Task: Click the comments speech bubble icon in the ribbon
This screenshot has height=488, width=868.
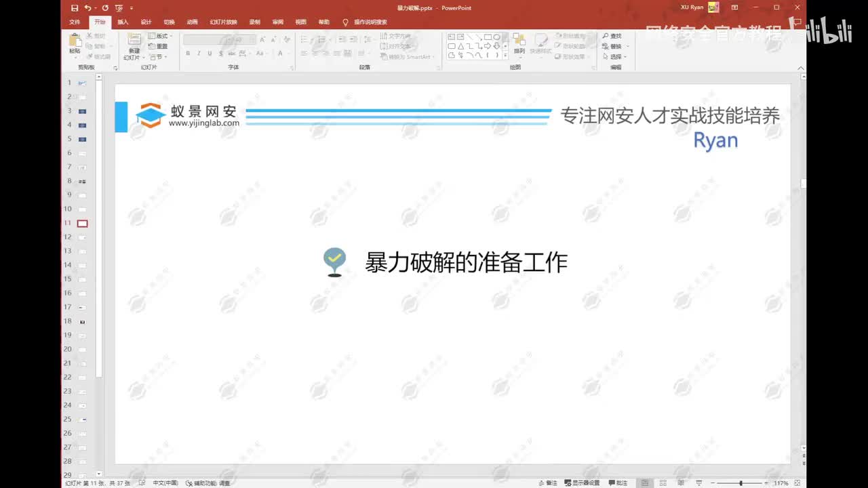Action: click(799, 22)
